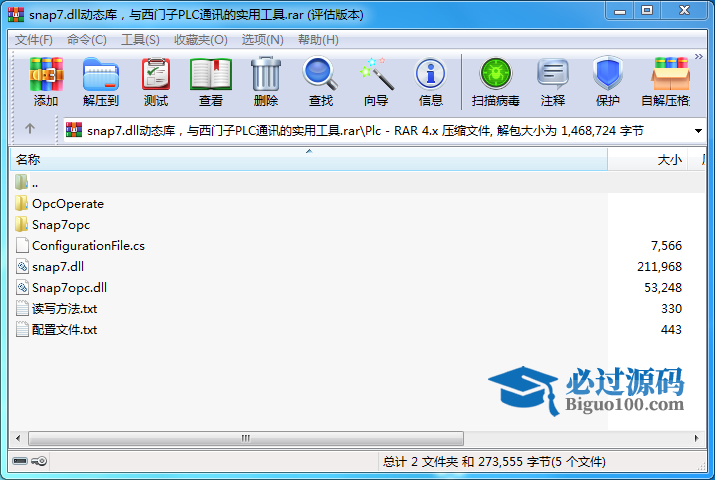Viewport: 715px width, 480px height.
Task: Select the parent folder '..' row
Action: coord(357,183)
